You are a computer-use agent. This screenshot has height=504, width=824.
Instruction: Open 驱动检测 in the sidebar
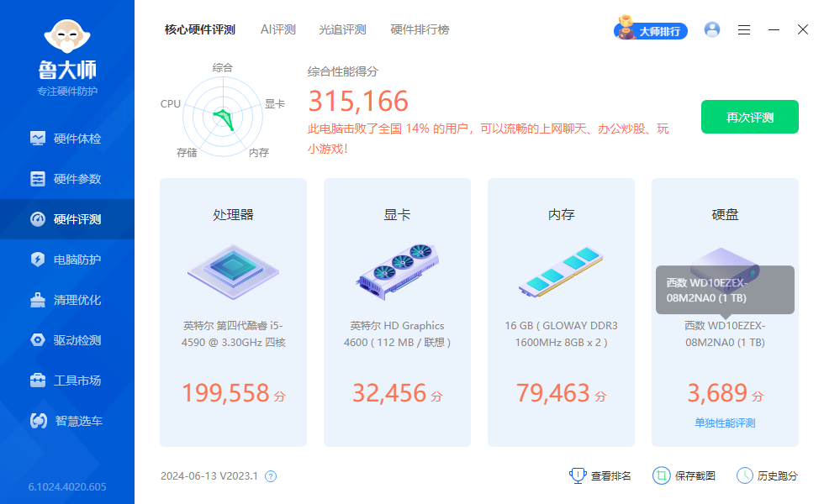(x=66, y=340)
